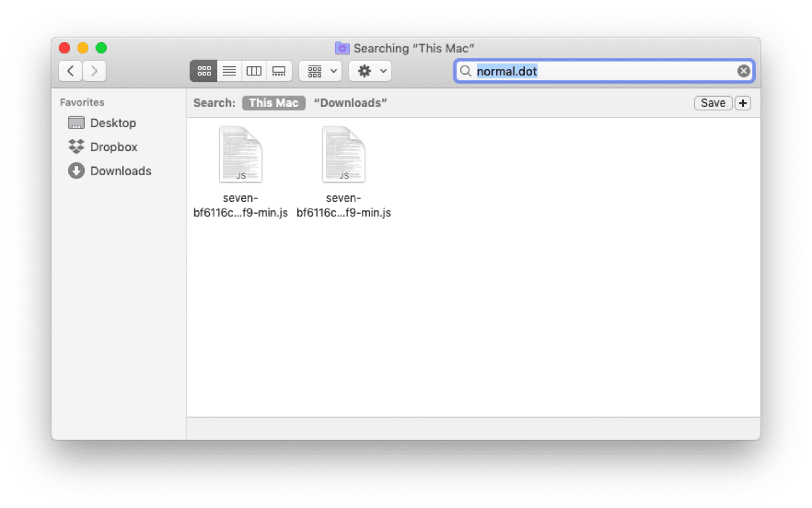Click the Forward navigation arrow

(x=94, y=71)
